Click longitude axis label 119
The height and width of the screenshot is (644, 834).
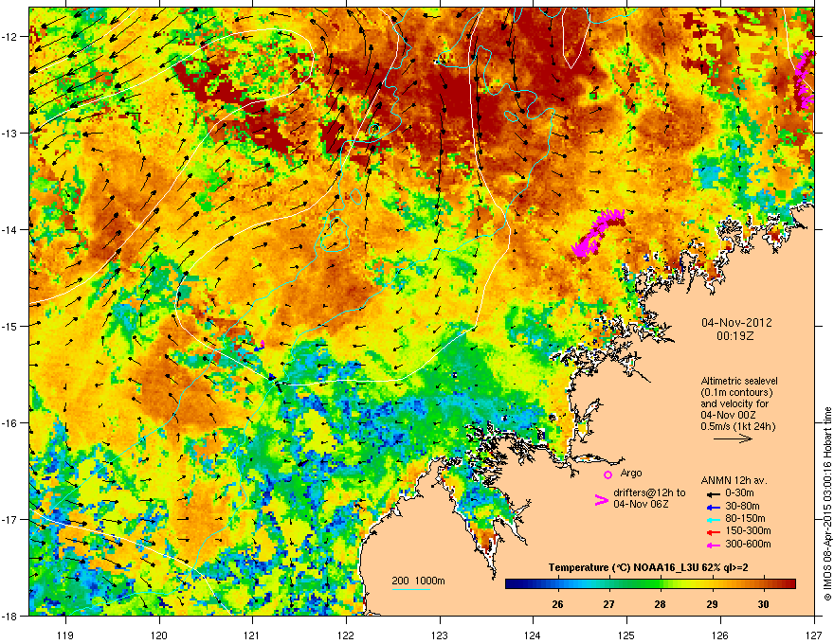point(65,635)
